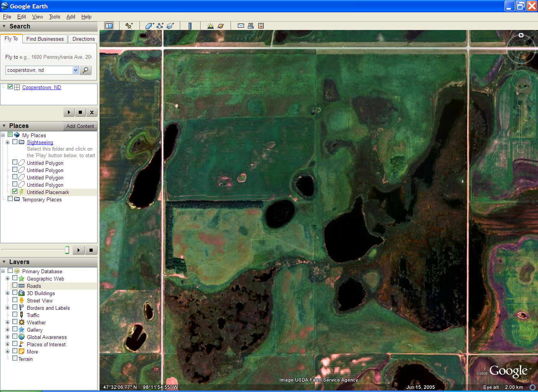Screen dimensions: 538x392
Task: Click the Add Placemark toolbar icon
Action: pos(129,26)
